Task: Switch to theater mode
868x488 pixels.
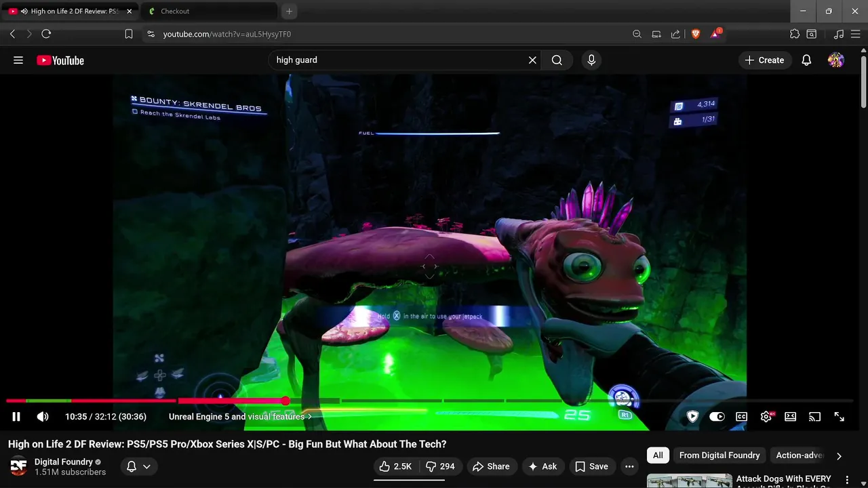Action: pyautogui.click(x=790, y=417)
